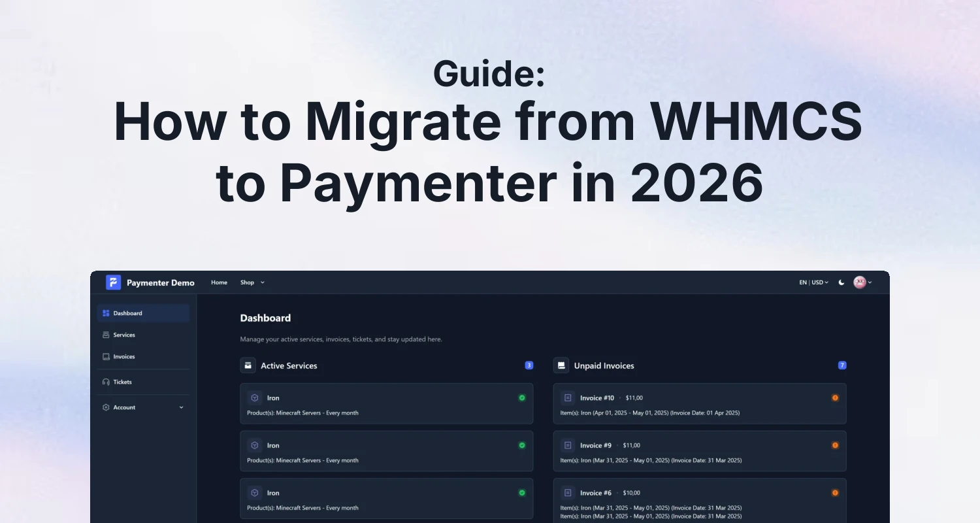
Task: Click the Invoice #10 amount $11,00
Action: point(634,397)
